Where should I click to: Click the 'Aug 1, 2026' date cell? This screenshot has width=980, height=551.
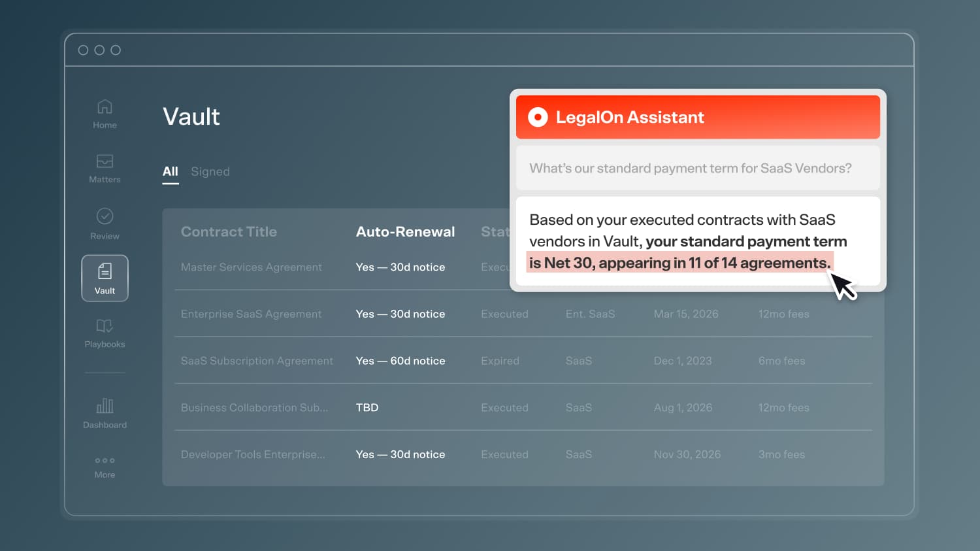tap(683, 407)
